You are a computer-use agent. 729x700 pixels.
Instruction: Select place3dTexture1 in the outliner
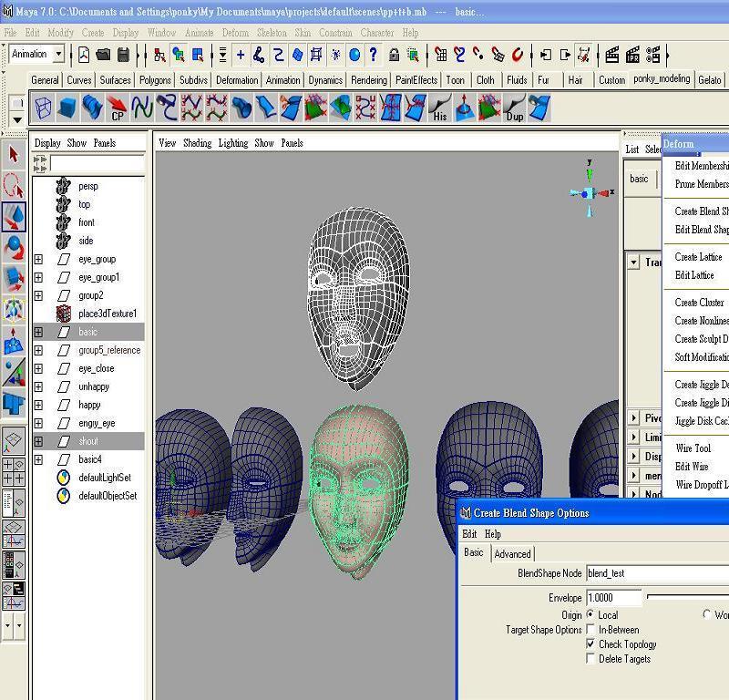[x=108, y=314]
